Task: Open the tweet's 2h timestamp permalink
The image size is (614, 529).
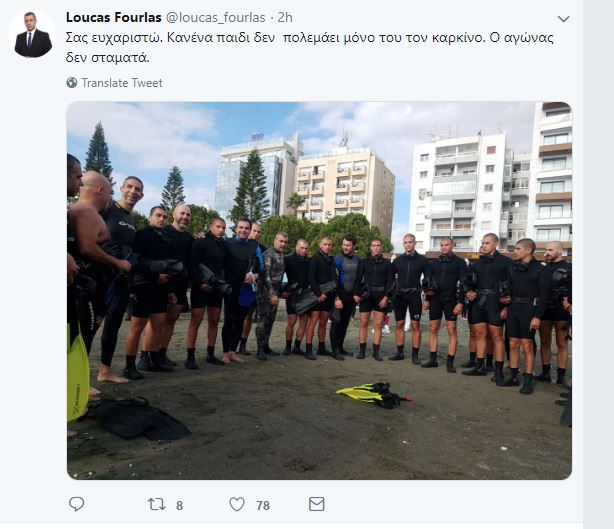Action: pos(285,17)
